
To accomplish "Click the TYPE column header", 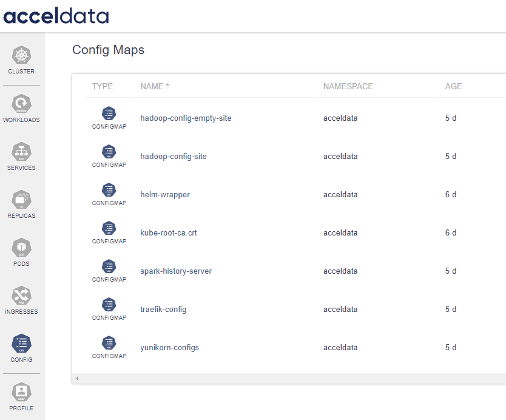I will (x=103, y=86).
